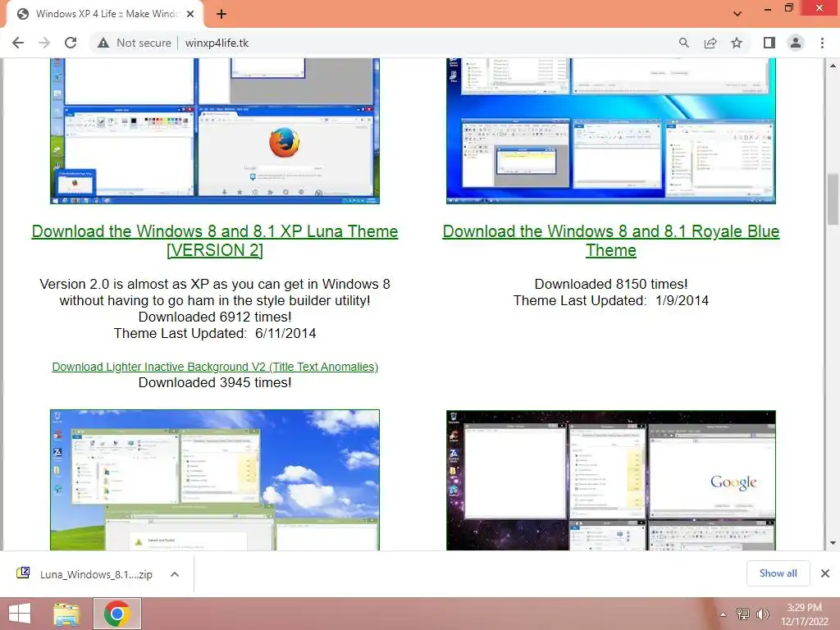Reload the current page
Image resolution: width=840 pixels, height=630 pixels.
(x=71, y=43)
